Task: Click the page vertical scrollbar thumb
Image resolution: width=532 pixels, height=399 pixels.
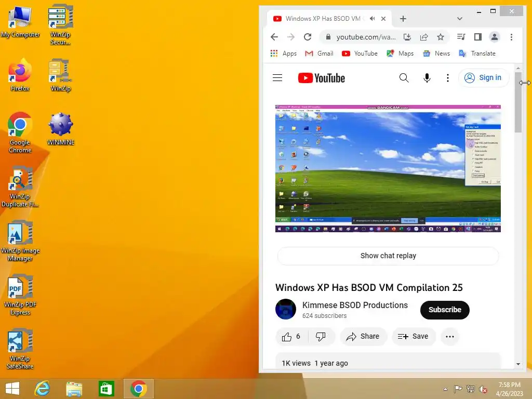Action: [518, 102]
